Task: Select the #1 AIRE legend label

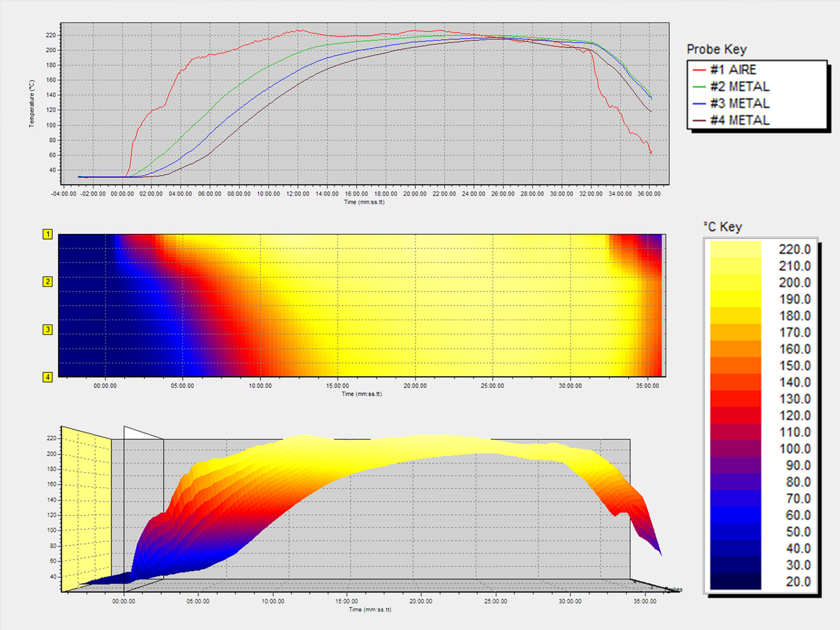Action: tap(733, 70)
